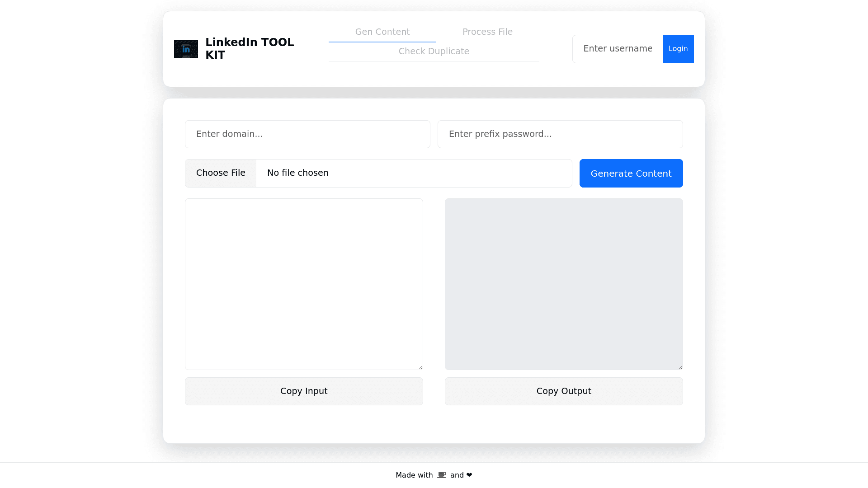Click the gray output textarea
The height and width of the screenshot is (488, 868).
click(563, 284)
